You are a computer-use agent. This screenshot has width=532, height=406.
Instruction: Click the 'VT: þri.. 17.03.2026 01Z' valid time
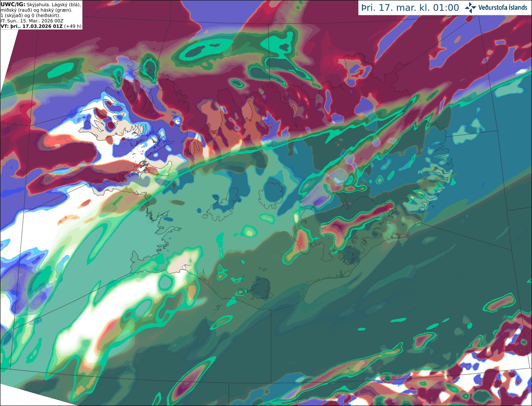pyautogui.click(x=32, y=26)
